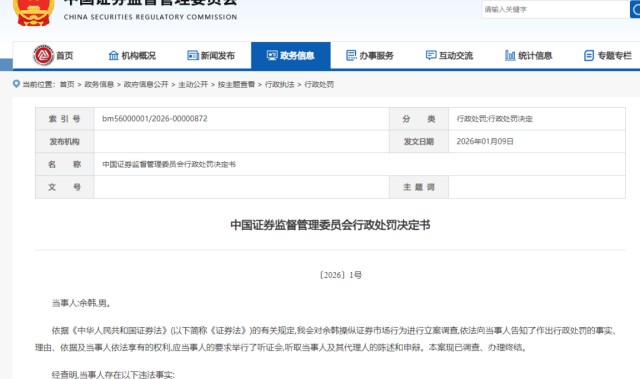
Task: Click the 分类 label cell
Action: (x=419, y=119)
